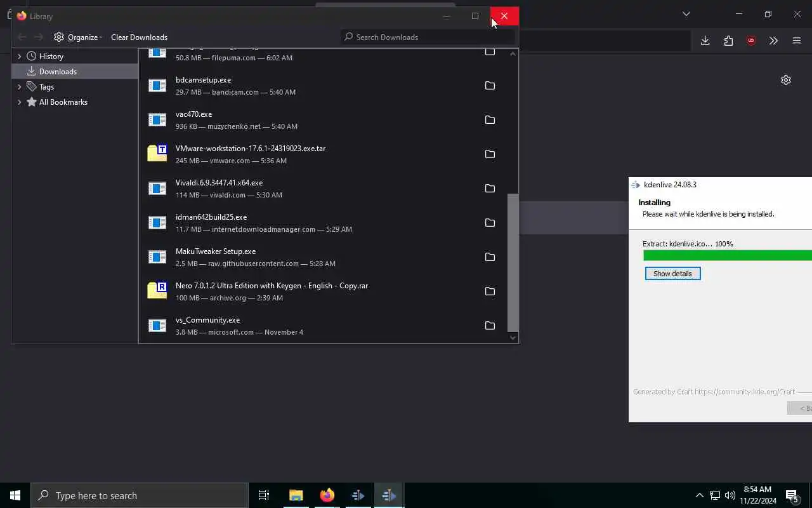Screen dimensions: 812x508
Task: Open the Organize dropdown menu
Action: click(x=78, y=37)
